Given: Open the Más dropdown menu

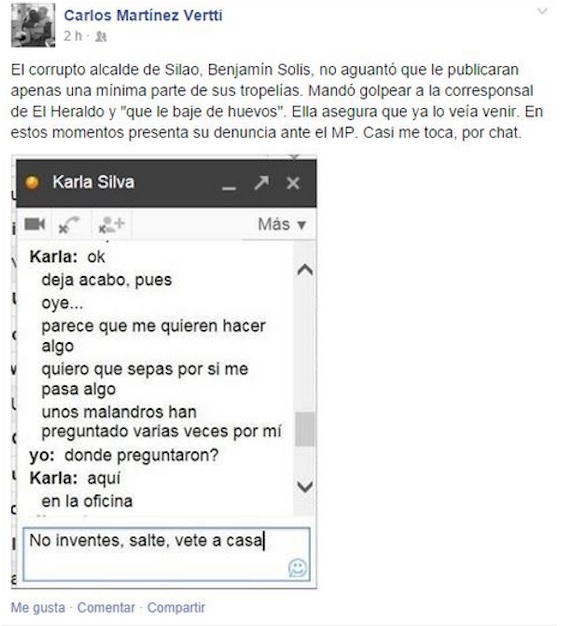Looking at the screenshot, I should [x=282, y=224].
